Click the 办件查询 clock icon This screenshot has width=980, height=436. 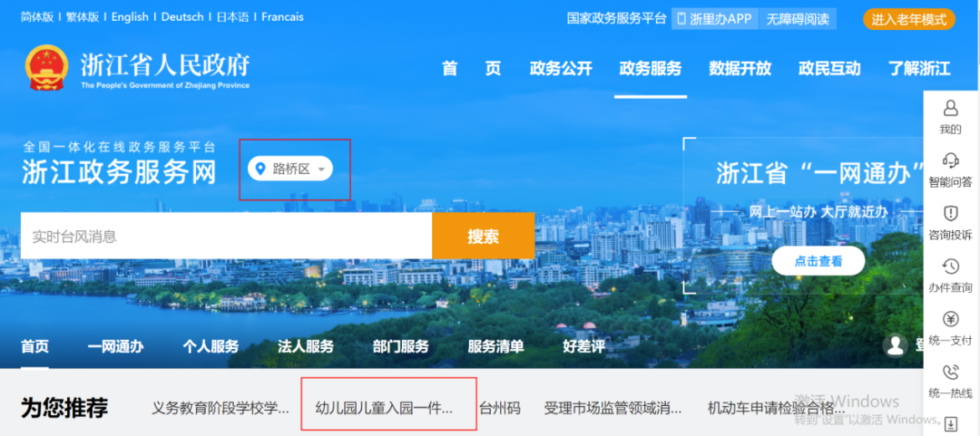[950, 266]
